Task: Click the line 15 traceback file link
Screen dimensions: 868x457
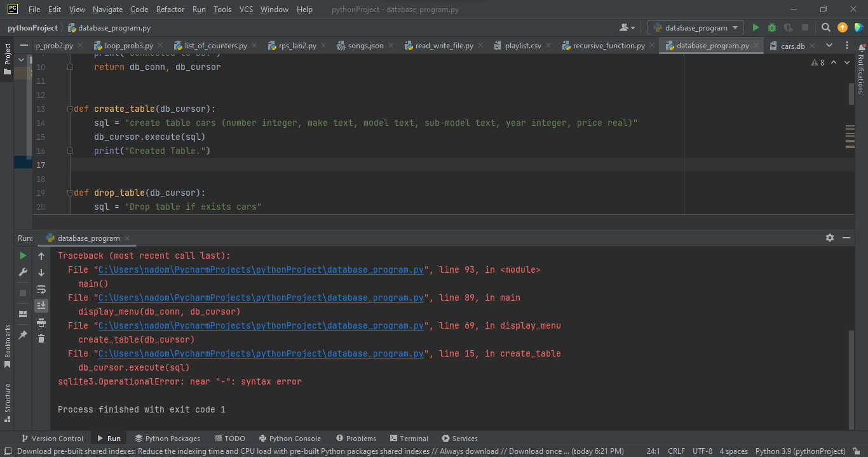Action: click(x=261, y=353)
